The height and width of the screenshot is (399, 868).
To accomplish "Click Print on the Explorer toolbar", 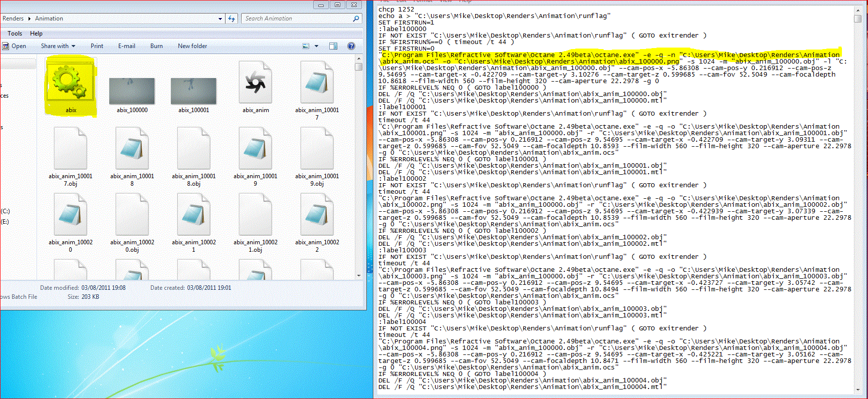I will pyautogui.click(x=97, y=46).
